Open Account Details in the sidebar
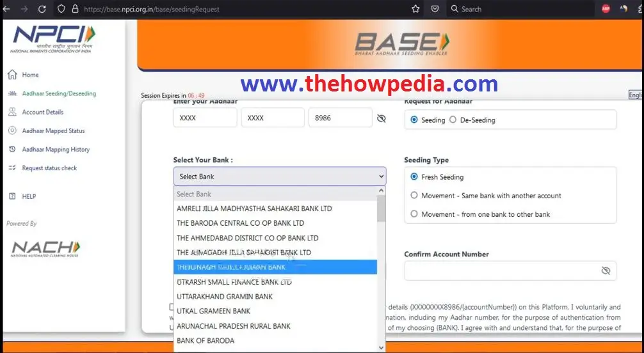 point(43,112)
